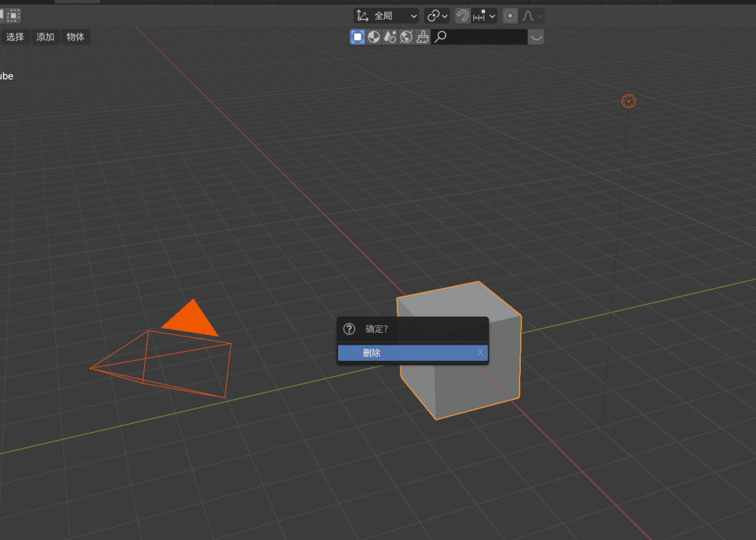This screenshot has height=540, width=756.
Task: Click the magnifier search field
Action: click(479, 37)
